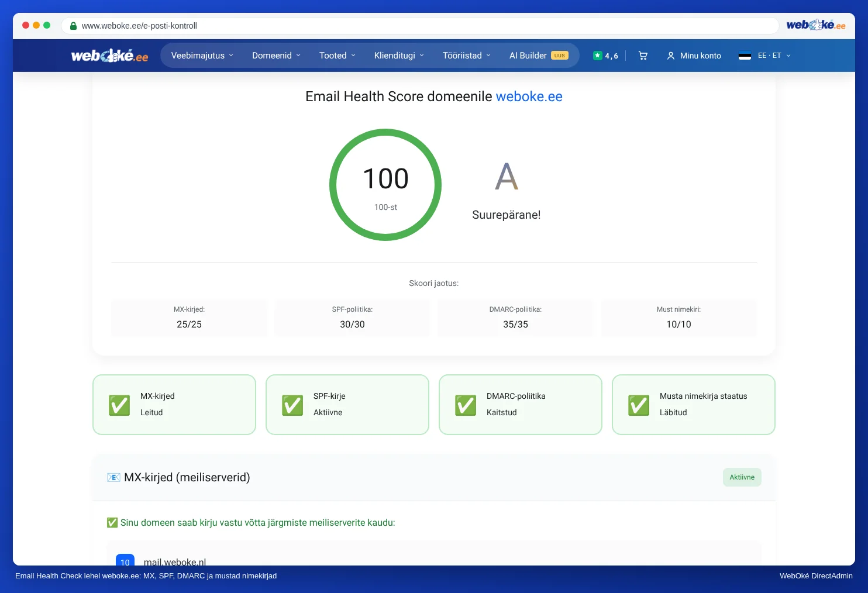Click the DMARC-poliitika Kaitstud status card
This screenshot has height=593, width=868.
tap(521, 405)
